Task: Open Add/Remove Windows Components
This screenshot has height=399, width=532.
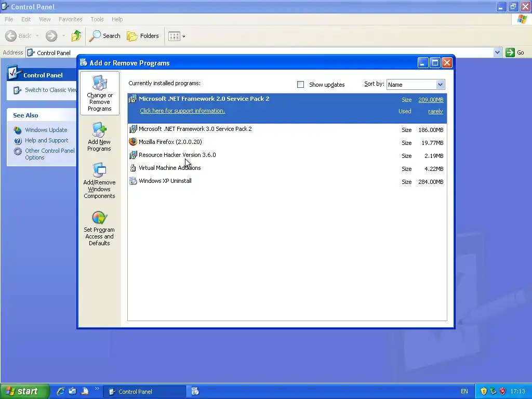Action: [x=99, y=180]
